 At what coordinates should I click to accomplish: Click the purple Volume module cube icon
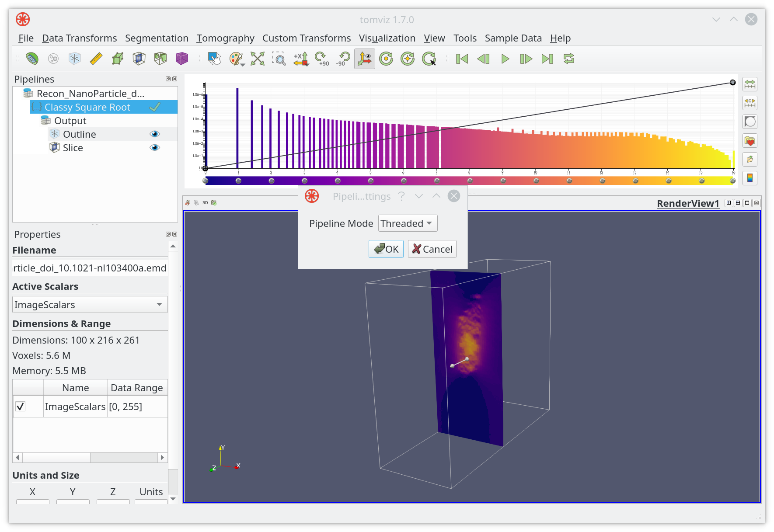pyautogui.click(x=182, y=59)
